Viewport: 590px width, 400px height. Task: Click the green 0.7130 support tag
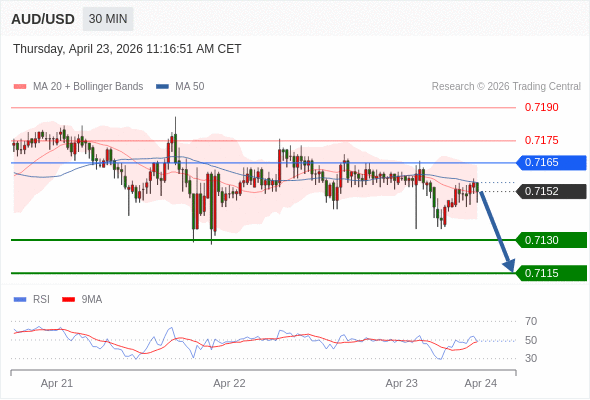coord(551,240)
